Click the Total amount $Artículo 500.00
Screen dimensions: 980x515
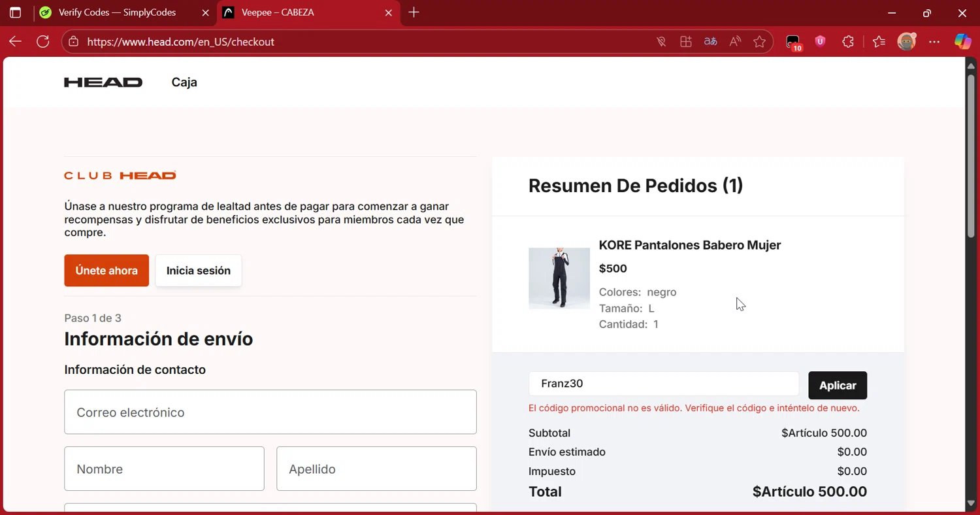coord(809,491)
